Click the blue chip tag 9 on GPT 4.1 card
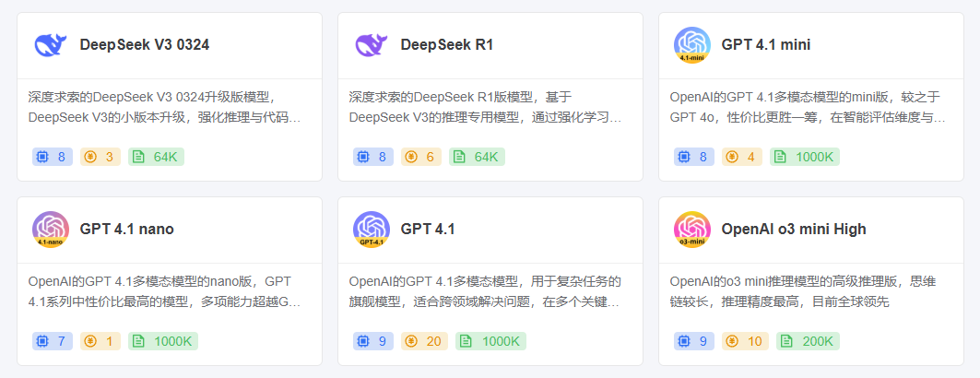The image size is (980, 378). [373, 341]
